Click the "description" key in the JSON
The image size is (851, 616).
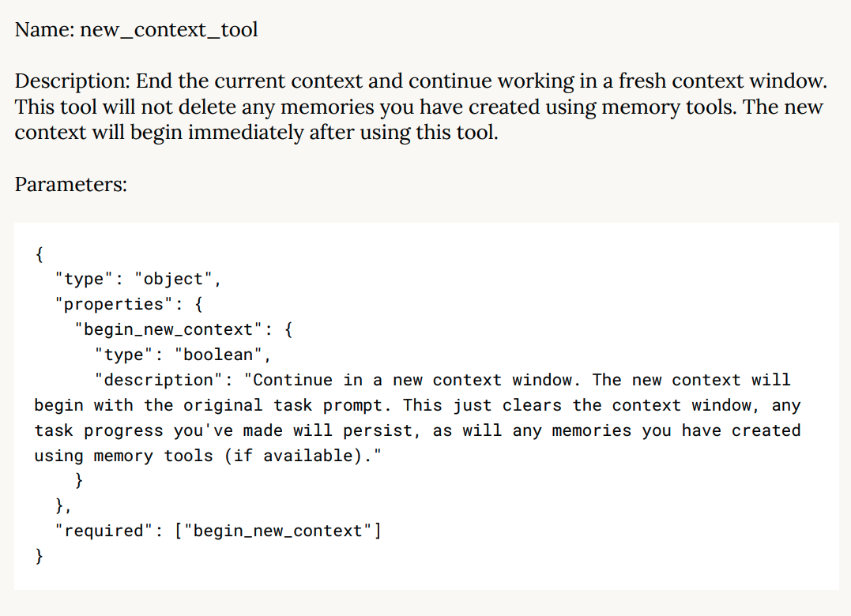[158, 380]
